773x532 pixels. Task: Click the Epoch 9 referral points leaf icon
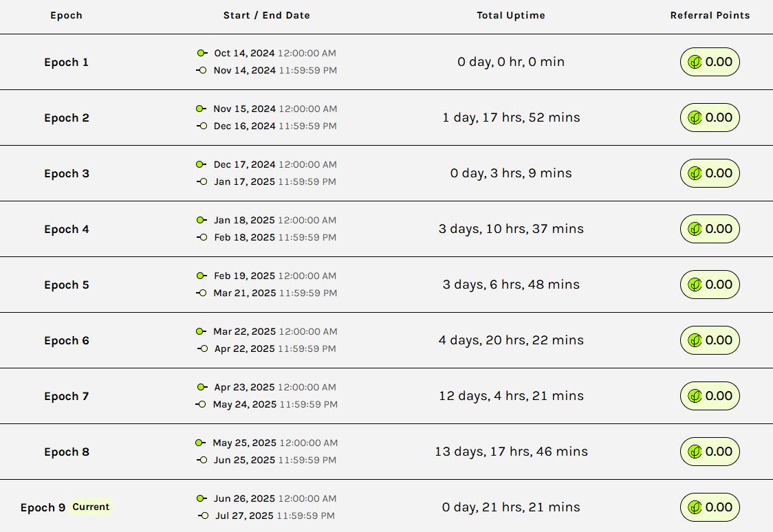point(695,507)
